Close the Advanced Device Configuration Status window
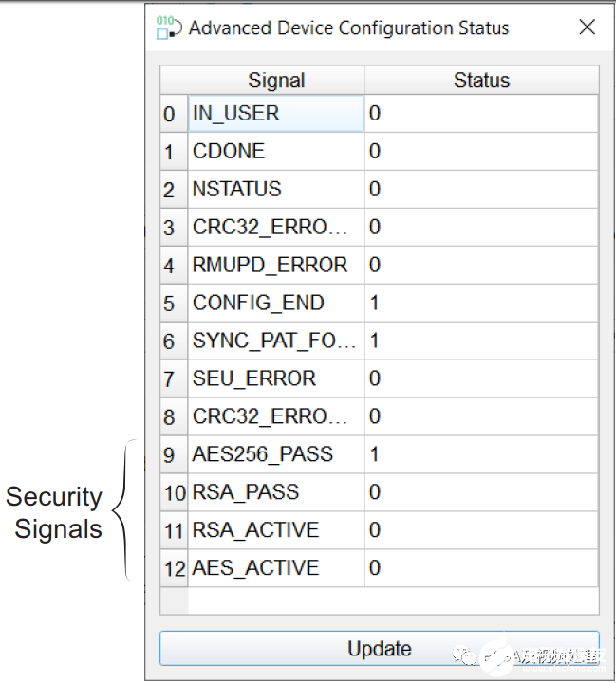This screenshot has height=683, width=616. point(588,28)
